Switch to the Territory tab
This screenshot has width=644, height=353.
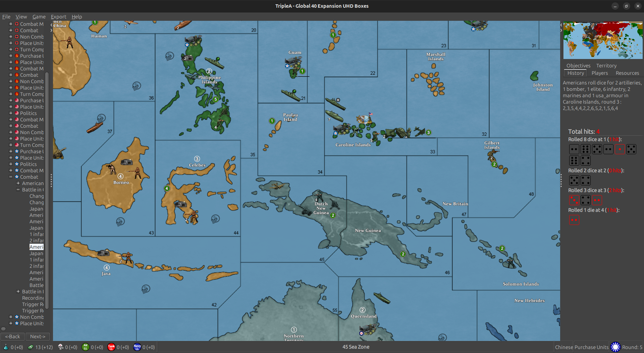coord(606,65)
